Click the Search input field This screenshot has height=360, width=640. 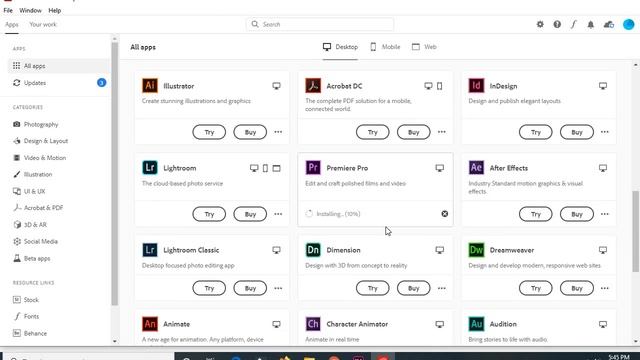320,24
